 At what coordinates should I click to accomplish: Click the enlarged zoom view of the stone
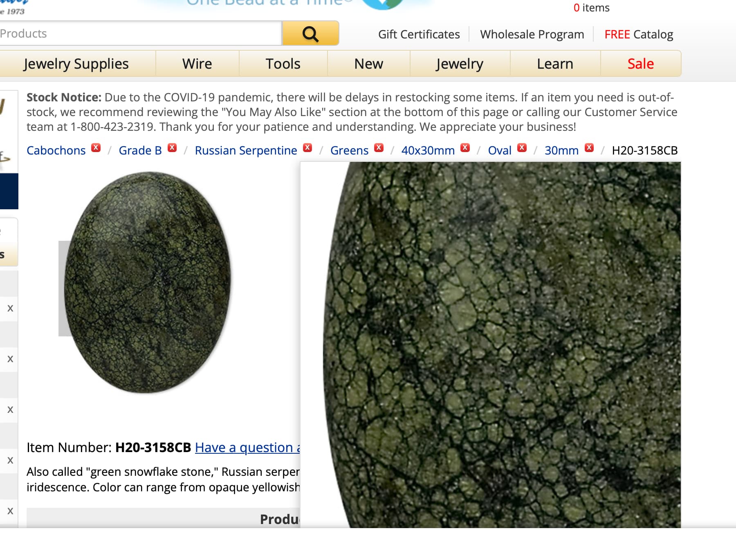point(491,345)
